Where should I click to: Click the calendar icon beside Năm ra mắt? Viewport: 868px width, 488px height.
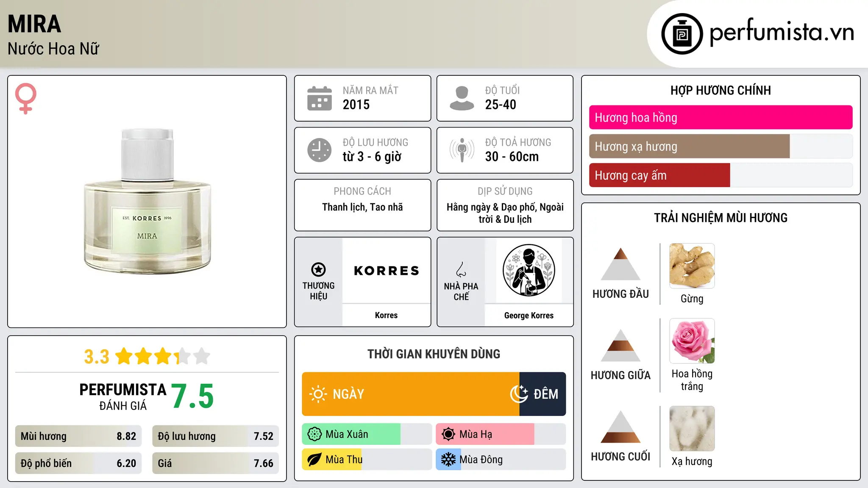pyautogui.click(x=319, y=98)
